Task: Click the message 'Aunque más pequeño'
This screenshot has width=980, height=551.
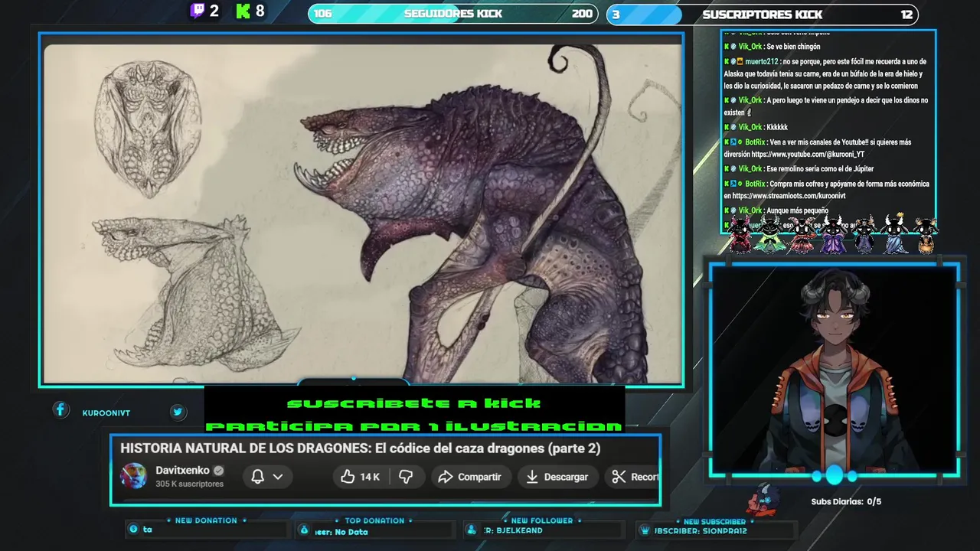Action: pyautogui.click(x=797, y=210)
